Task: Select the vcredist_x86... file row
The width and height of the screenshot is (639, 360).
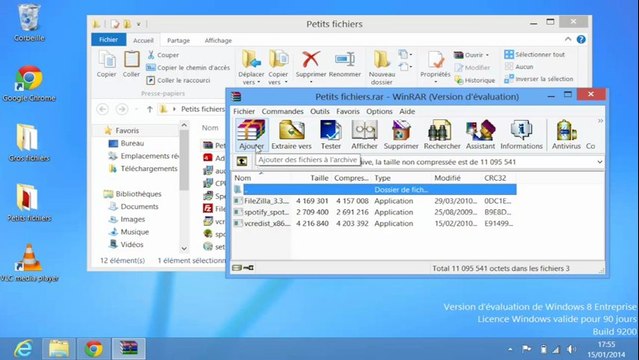Action: click(375, 223)
